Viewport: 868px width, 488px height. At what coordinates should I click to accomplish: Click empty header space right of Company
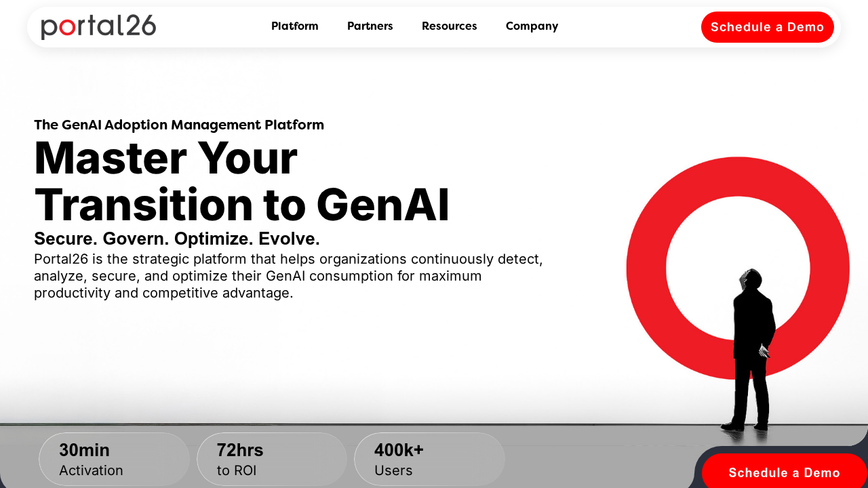[x=631, y=26]
